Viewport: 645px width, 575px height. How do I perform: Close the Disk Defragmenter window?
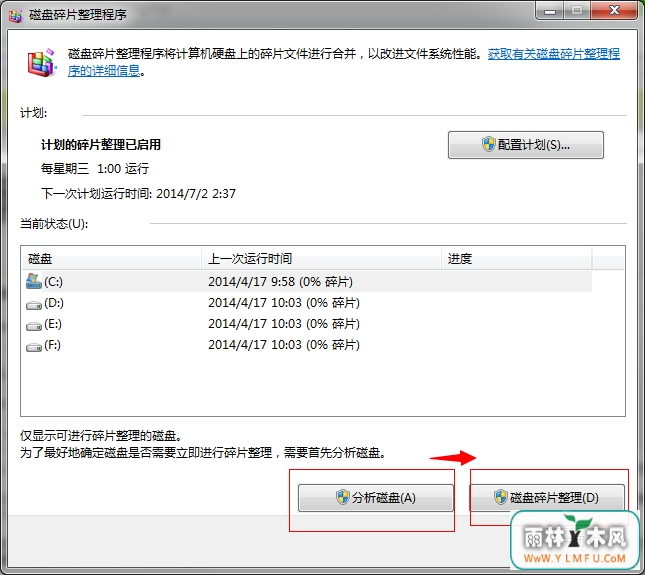[x=614, y=11]
